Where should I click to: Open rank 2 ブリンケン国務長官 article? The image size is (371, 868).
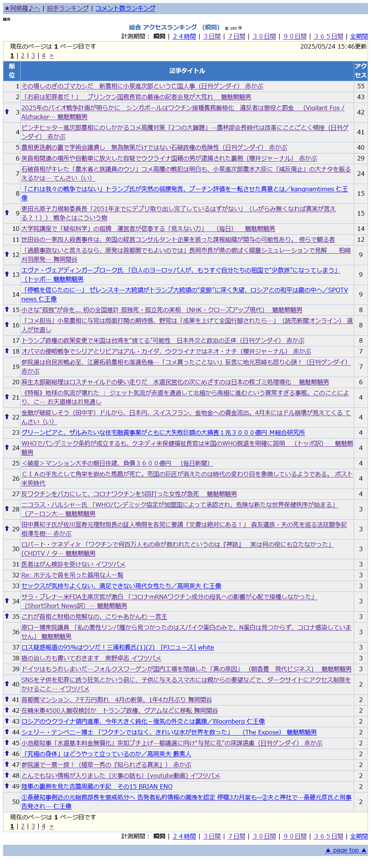point(136,97)
